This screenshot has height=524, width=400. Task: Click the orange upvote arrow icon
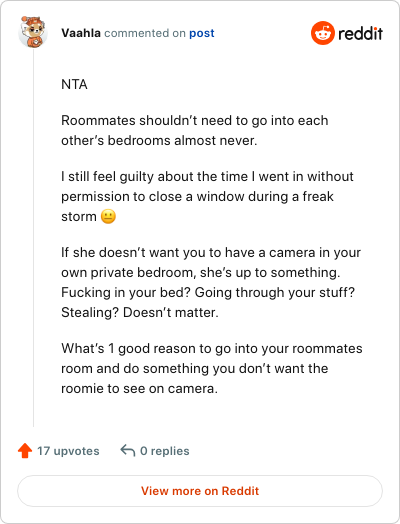(x=25, y=450)
